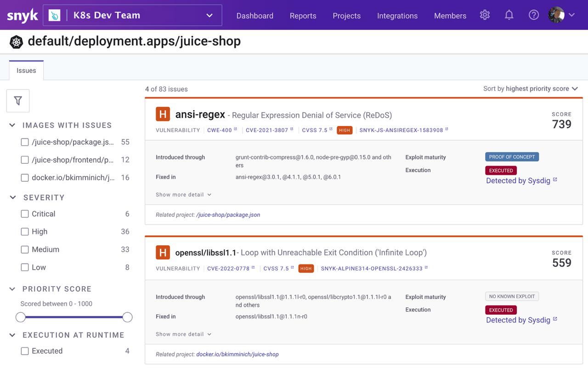Expand Show more detail for openssl/libssl1.1
Viewport: 588px width, 368px height.
pos(183,334)
